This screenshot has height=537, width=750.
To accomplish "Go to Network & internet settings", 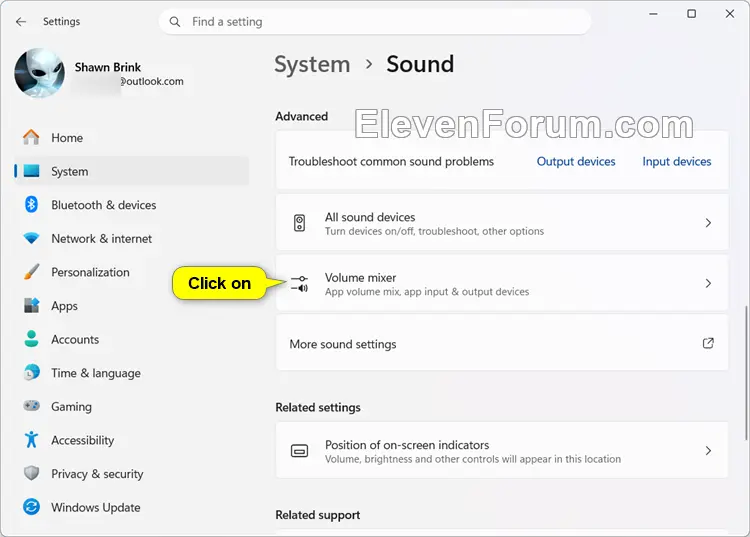I will 132,238.
